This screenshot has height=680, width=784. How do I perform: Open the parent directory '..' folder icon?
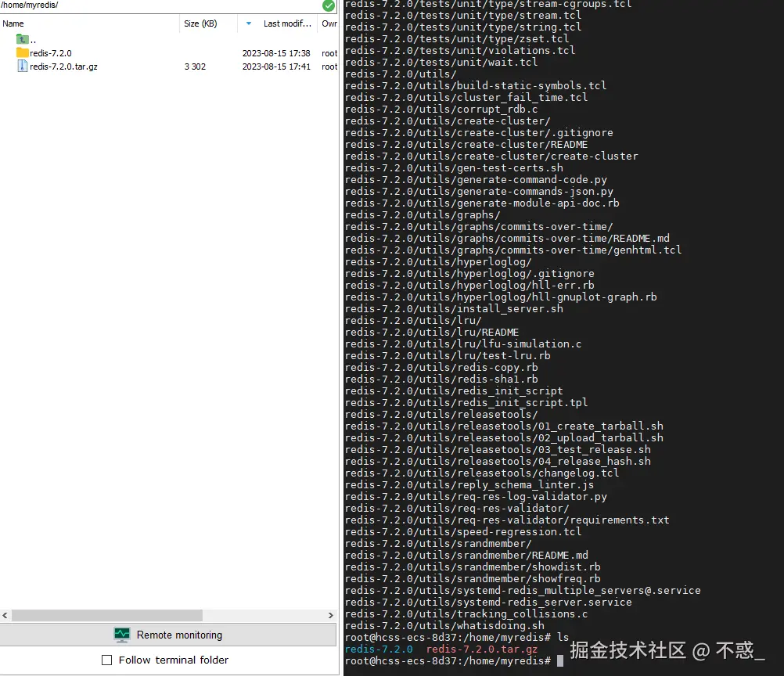tap(22, 39)
